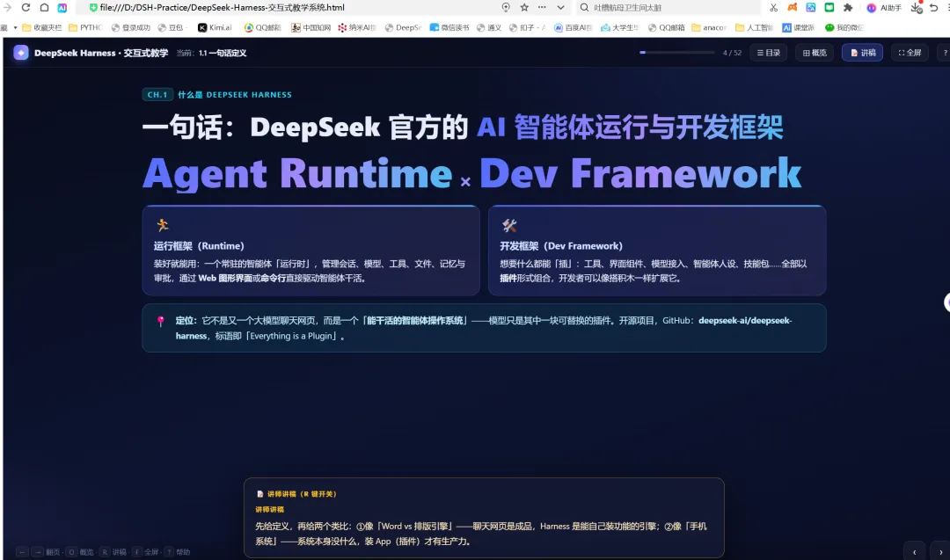Open the 登录成功 bookmark
This screenshot has width=950, height=560.
pyautogui.click(x=131, y=27)
